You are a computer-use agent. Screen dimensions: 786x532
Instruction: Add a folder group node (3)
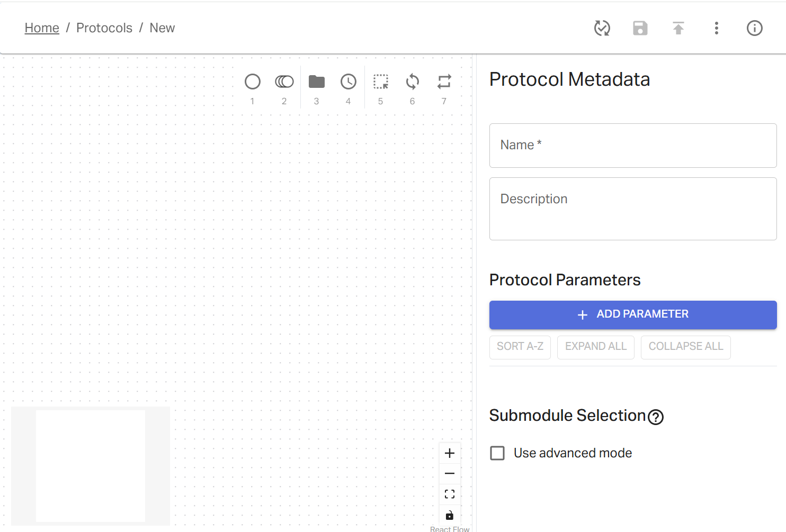[x=316, y=82]
